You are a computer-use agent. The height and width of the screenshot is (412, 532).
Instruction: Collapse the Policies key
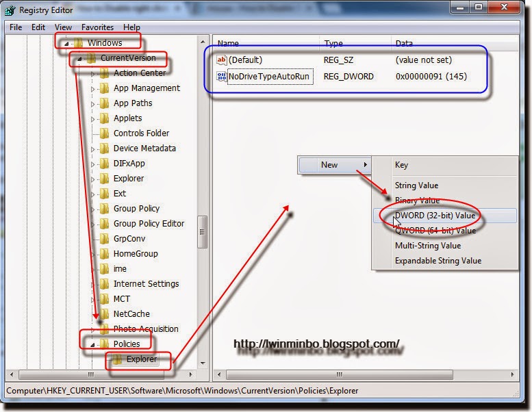(x=92, y=345)
